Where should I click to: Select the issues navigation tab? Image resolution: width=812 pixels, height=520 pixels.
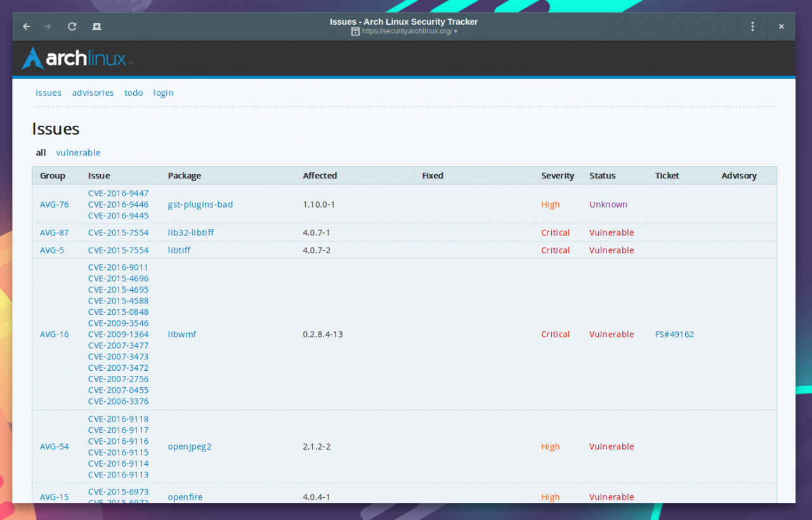click(x=48, y=93)
